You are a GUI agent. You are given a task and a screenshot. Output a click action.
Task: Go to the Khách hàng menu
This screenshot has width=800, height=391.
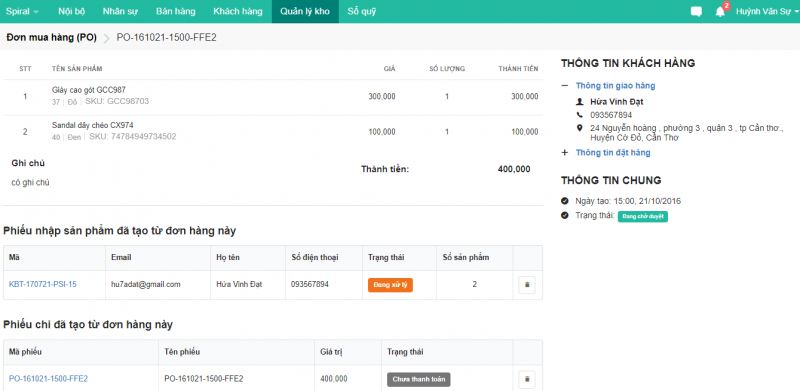tap(238, 12)
